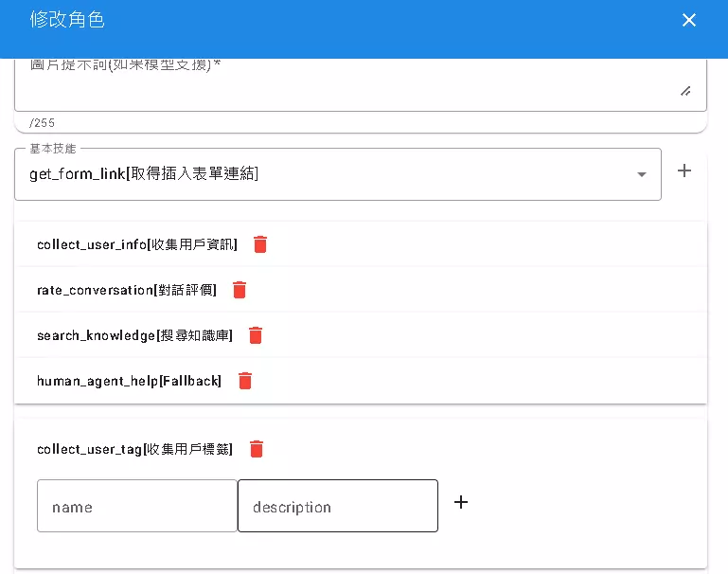Expand the 基本技能 dropdown arrow
The image size is (728, 574).
click(x=641, y=174)
